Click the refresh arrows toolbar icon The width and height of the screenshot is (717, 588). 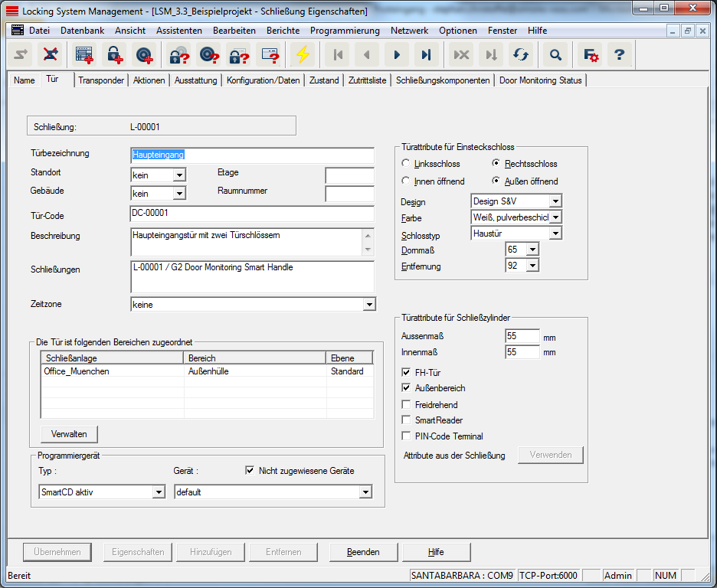tap(521, 54)
